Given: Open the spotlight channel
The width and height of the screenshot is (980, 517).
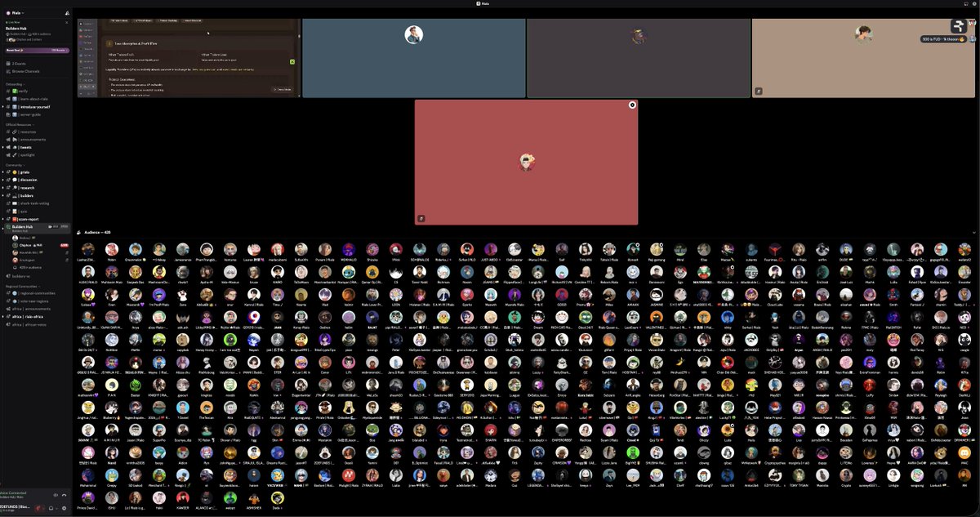Looking at the screenshot, I should coord(37,155).
